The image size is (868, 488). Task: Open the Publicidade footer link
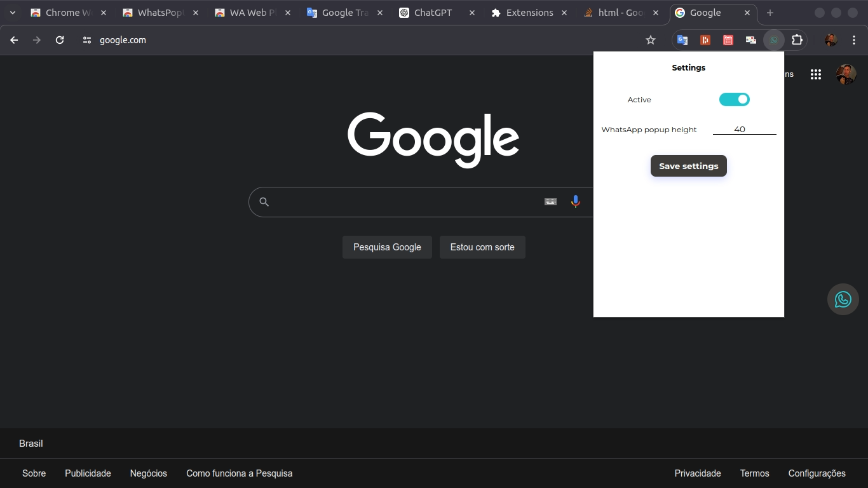pyautogui.click(x=88, y=473)
